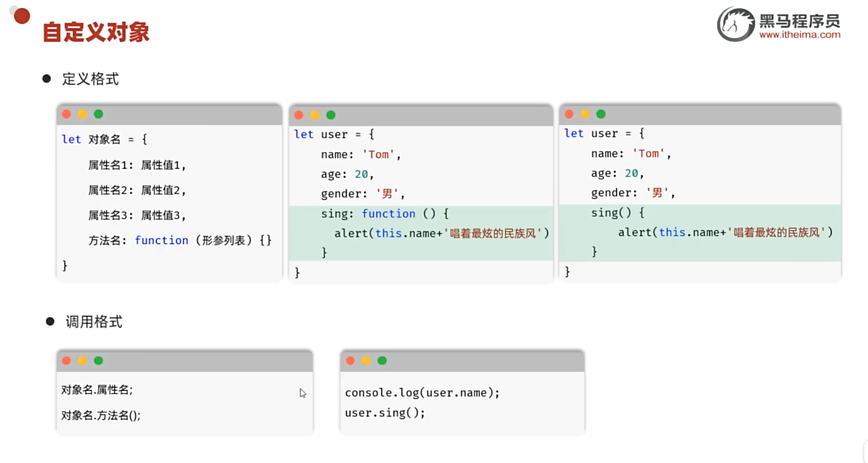Click the 定义格式 bullet heading
The image size is (868, 463).
pos(90,79)
